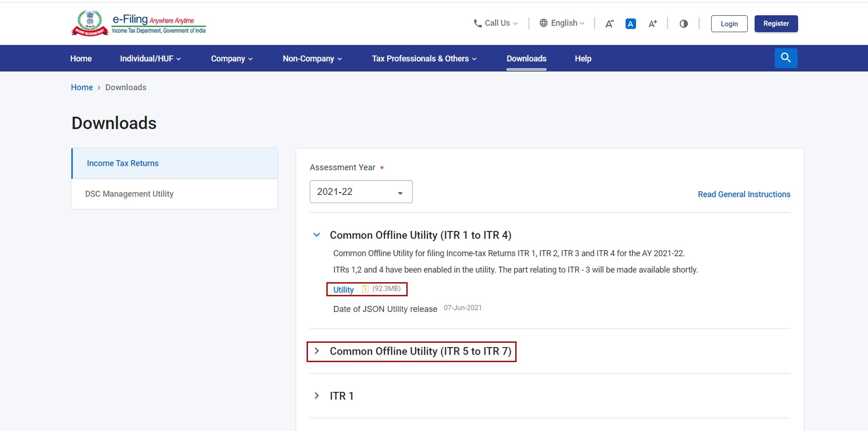Open the Read General Instructions link

coord(744,194)
